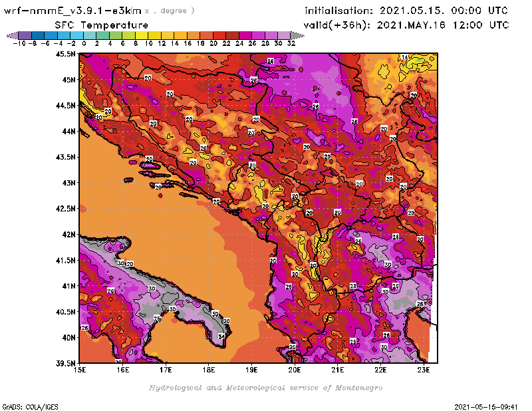Click the '43.5N' latitude label

65,157
